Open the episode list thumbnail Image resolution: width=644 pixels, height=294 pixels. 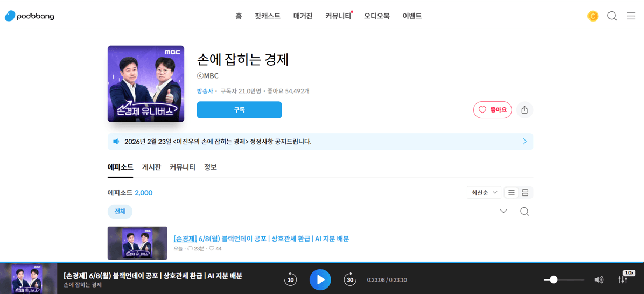[x=137, y=243]
